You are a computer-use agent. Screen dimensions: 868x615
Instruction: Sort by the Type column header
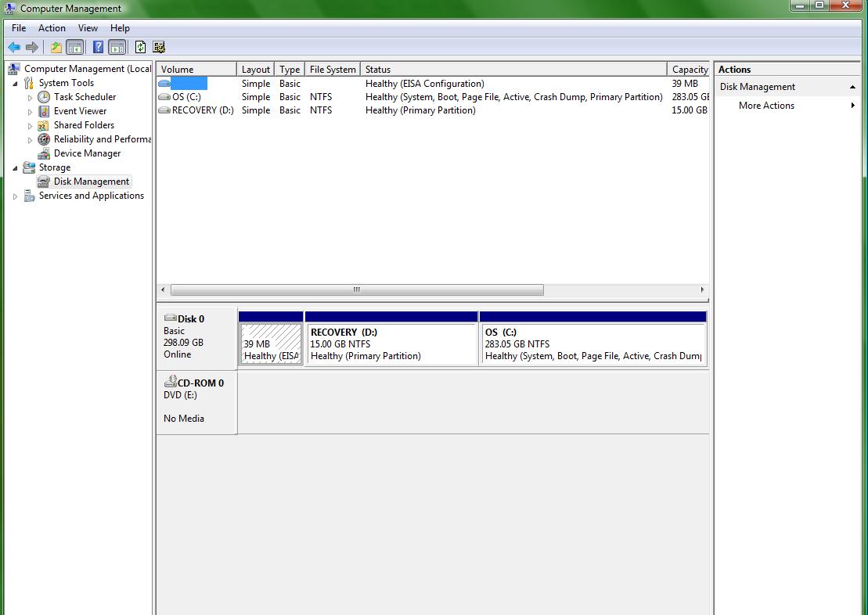(x=290, y=69)
